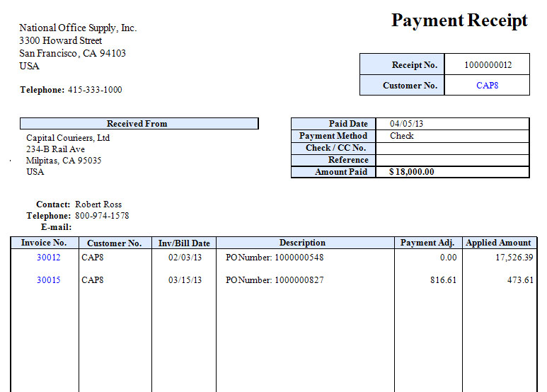Click the Invoice No. column header

tap(44, 243)
